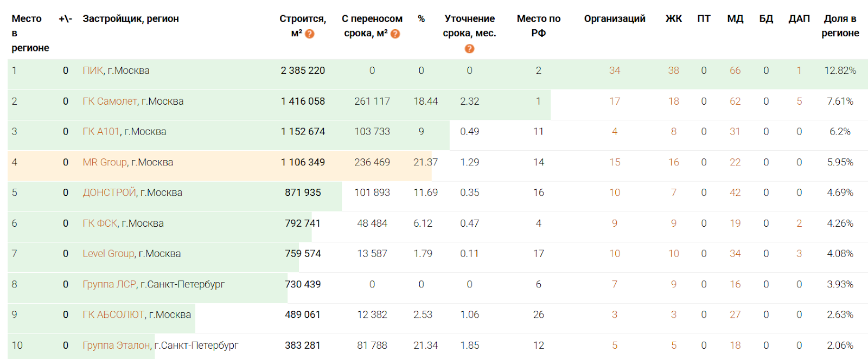Click value 81 788 in Группа Эталон row
The image size is (868, 359).
[x=372, y=345]
